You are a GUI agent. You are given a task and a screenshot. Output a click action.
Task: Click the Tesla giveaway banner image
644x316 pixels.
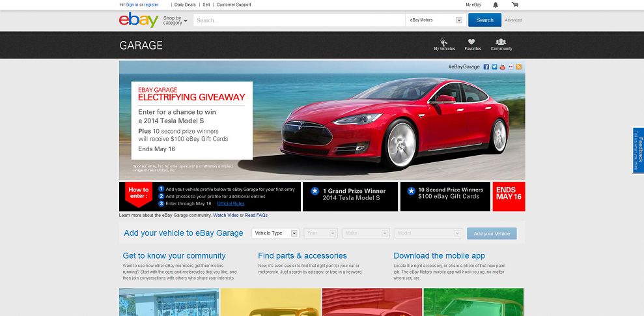tap(322, 121)
